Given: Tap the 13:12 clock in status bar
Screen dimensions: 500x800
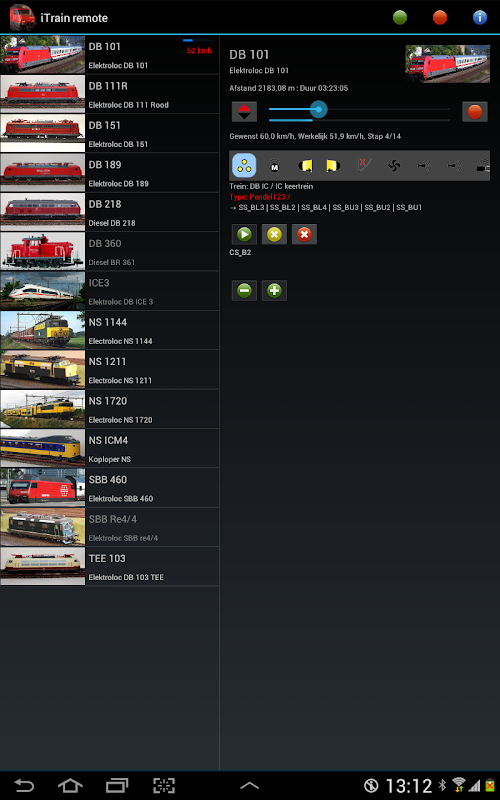Looking at the screenshot, I should [408, 786].
